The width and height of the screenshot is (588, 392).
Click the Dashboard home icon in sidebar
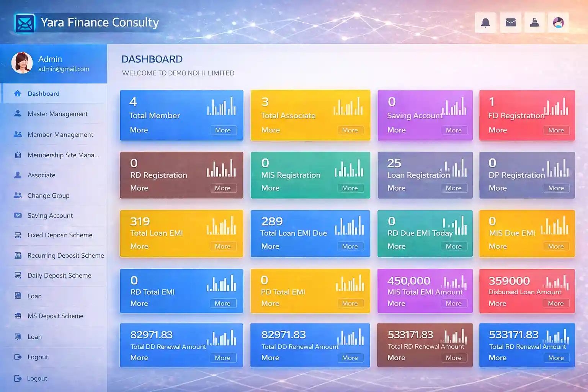coord(18,93)
